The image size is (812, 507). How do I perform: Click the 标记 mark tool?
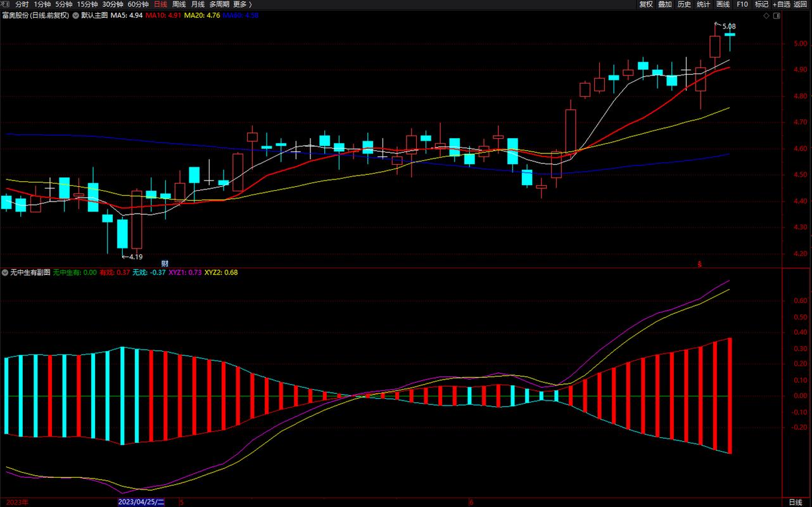click(x=761, y=4)
